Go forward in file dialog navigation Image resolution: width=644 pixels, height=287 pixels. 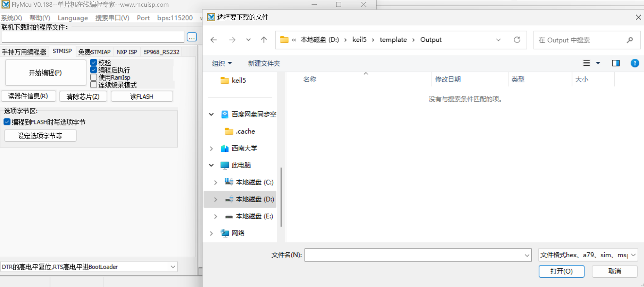tap(232, 40)
